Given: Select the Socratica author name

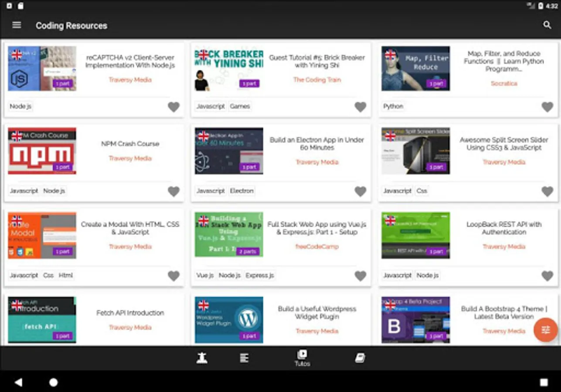Looking at the screenshot, I should tap(504, 83).
